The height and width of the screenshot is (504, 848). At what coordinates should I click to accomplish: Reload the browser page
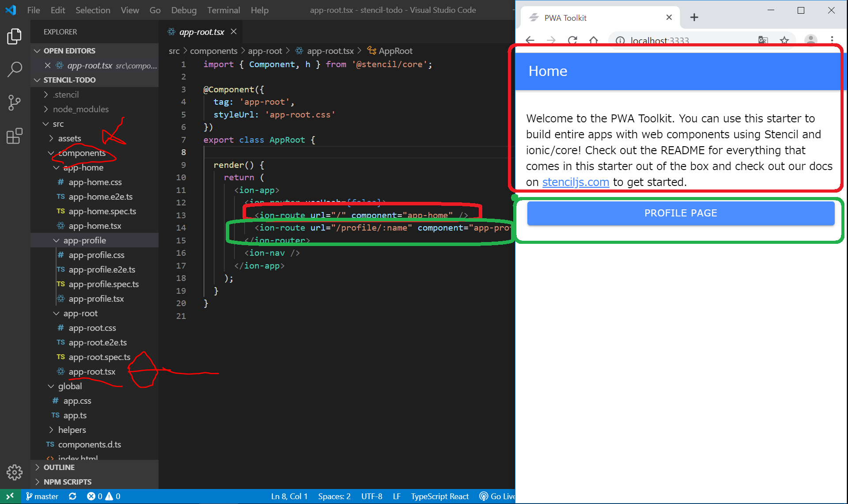coord(572,41)
